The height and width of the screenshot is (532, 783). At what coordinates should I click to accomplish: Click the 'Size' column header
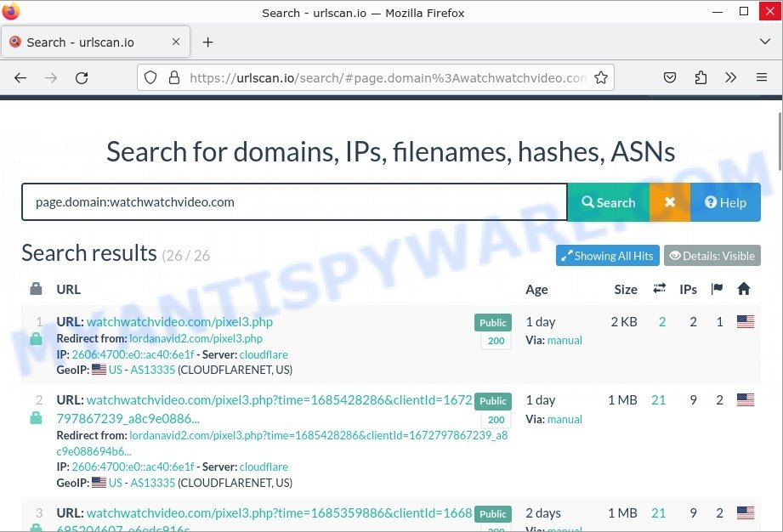pos(625,290)
